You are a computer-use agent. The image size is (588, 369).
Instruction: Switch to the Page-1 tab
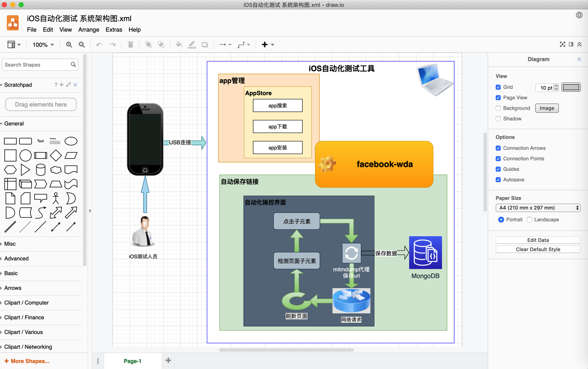pyautogui.click(x=133, y=361)
